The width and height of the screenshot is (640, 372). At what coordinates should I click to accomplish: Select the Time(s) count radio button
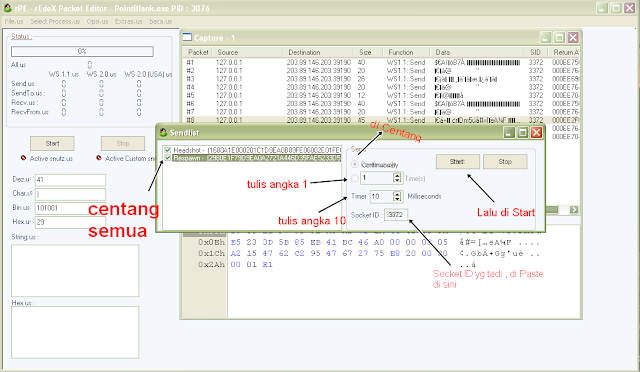(x=355, y=178)
